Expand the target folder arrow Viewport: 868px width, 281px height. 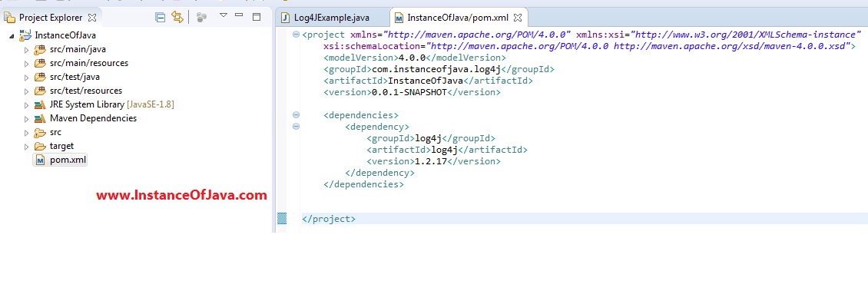(26, 147)
